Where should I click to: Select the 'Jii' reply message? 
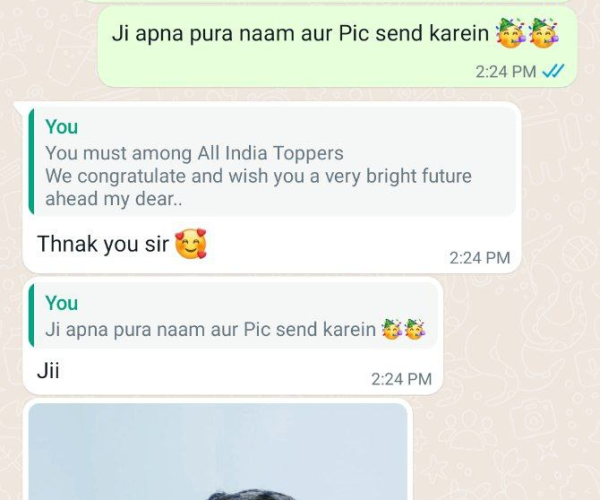(x=48, y=371)
